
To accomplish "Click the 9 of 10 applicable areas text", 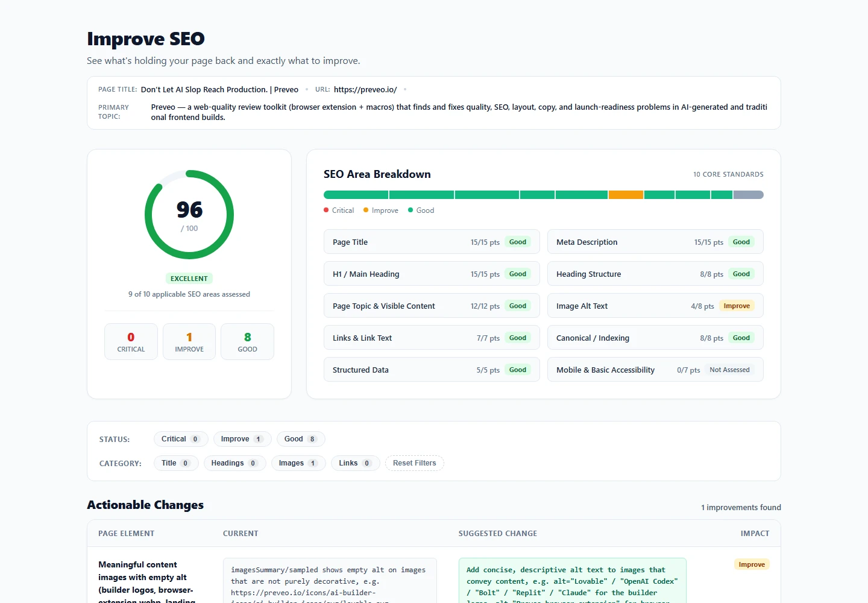I will [189, 294].
